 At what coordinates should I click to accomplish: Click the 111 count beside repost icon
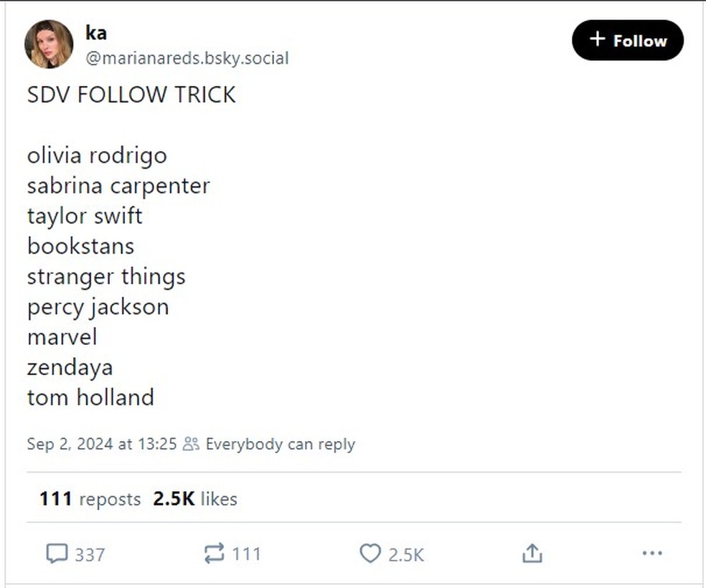click(246, 554)
